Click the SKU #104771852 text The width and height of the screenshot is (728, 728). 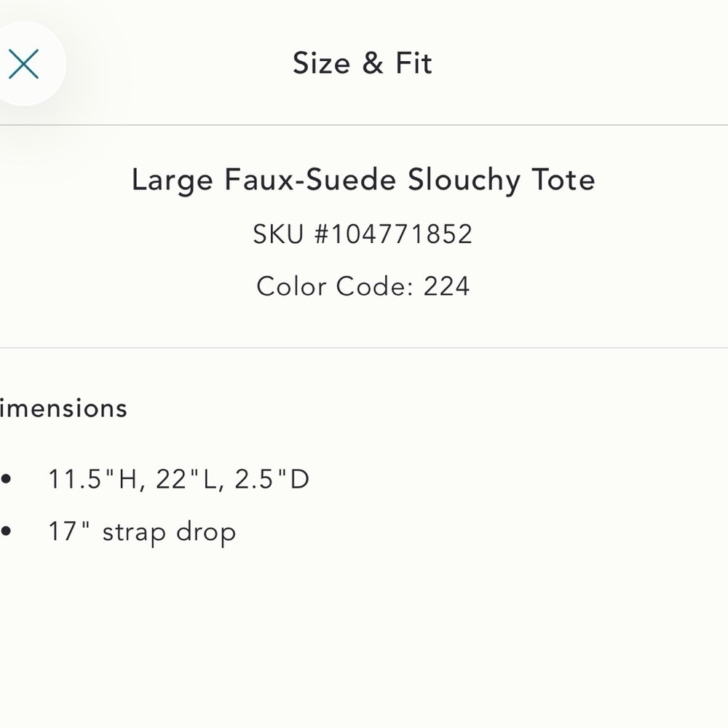[x=363, y=234]
